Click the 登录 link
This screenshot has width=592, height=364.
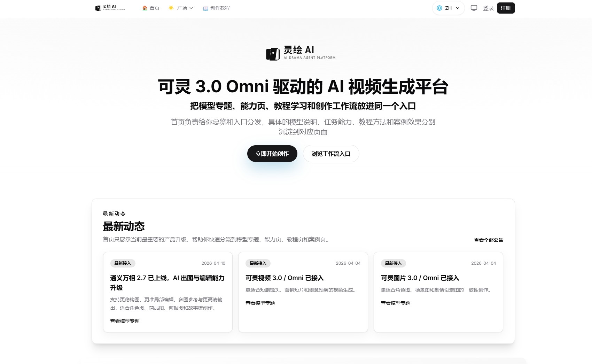(x=488, y=8)
